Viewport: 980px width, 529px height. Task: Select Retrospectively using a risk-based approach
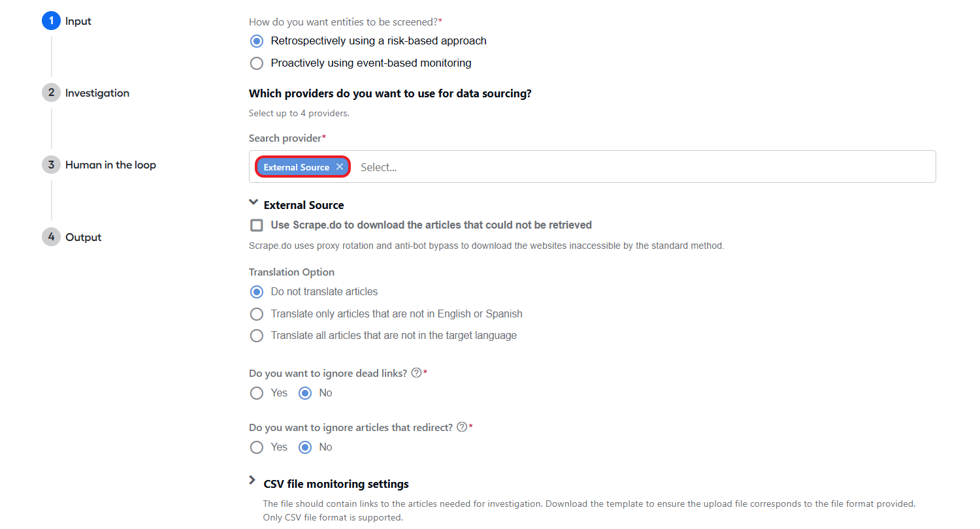[257, 41]
